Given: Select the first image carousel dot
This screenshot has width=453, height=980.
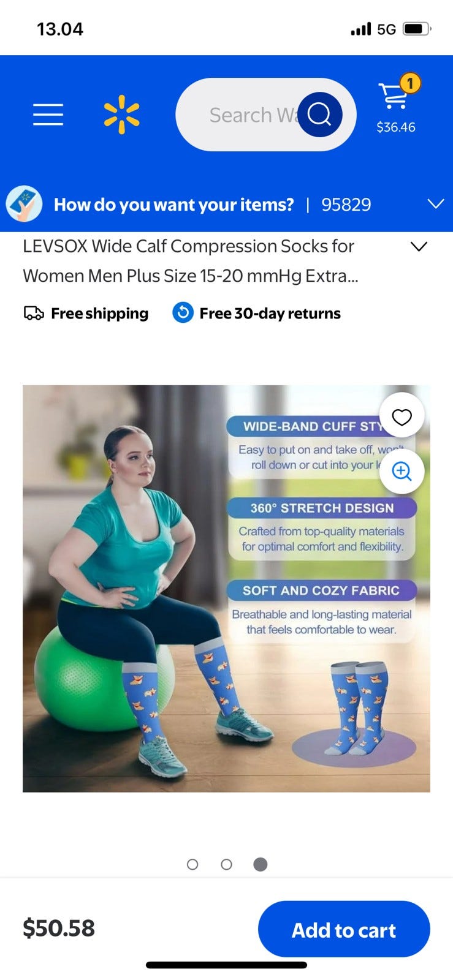Looking at the screenshot, I should (x=192, y=864).
